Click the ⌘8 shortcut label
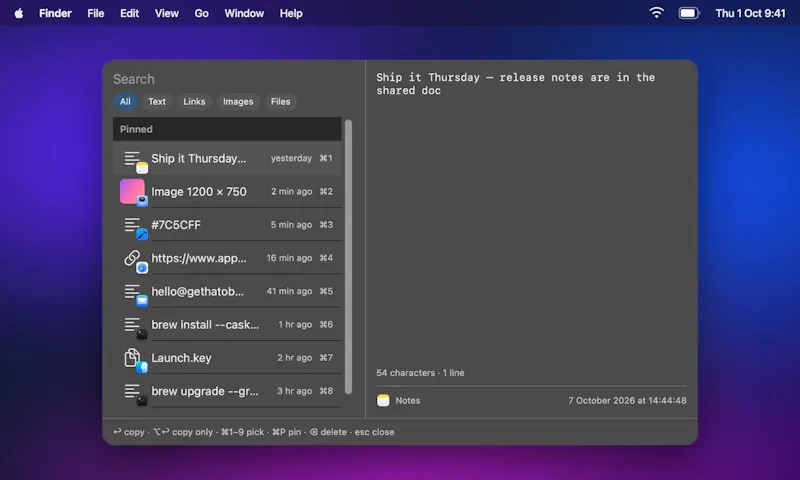800x480 pixels. pyautogui.click(x=326, y=391)
